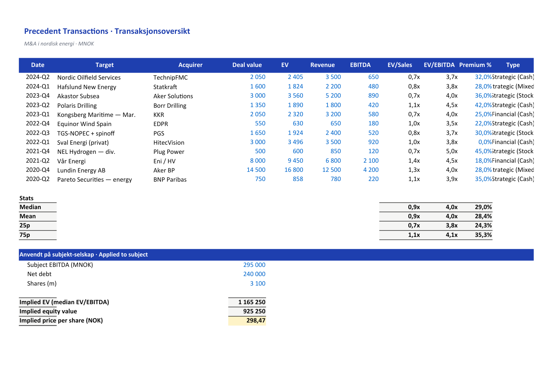Select the Premium % column header
The height and width of the screenshot is (392, 554).
pos(475,65)
